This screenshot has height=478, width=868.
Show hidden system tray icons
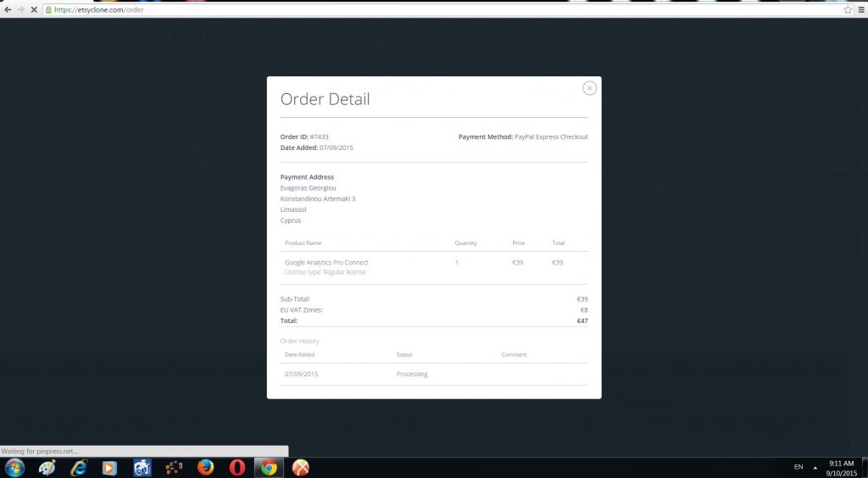815,468
